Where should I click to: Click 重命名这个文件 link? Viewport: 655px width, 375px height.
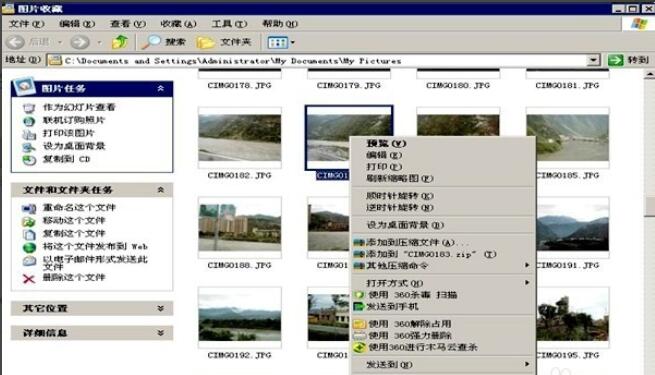click(x=79, y=208)
